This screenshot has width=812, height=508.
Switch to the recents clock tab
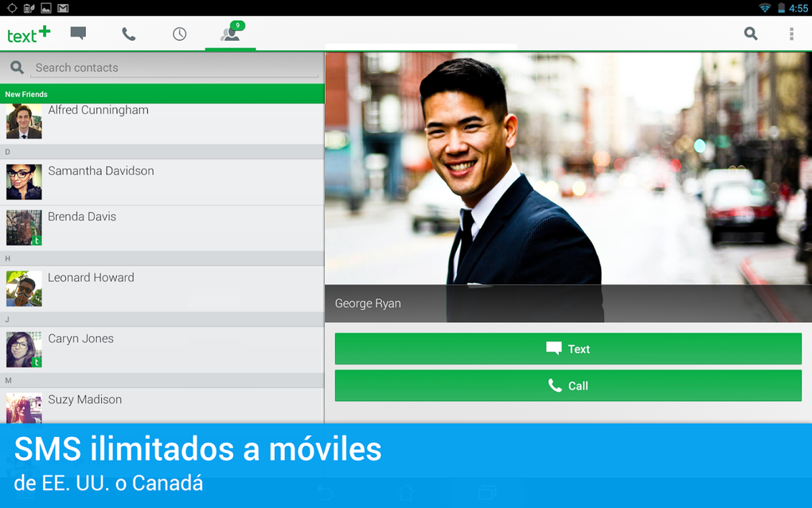pyautogui.click(x=179, y=34)
